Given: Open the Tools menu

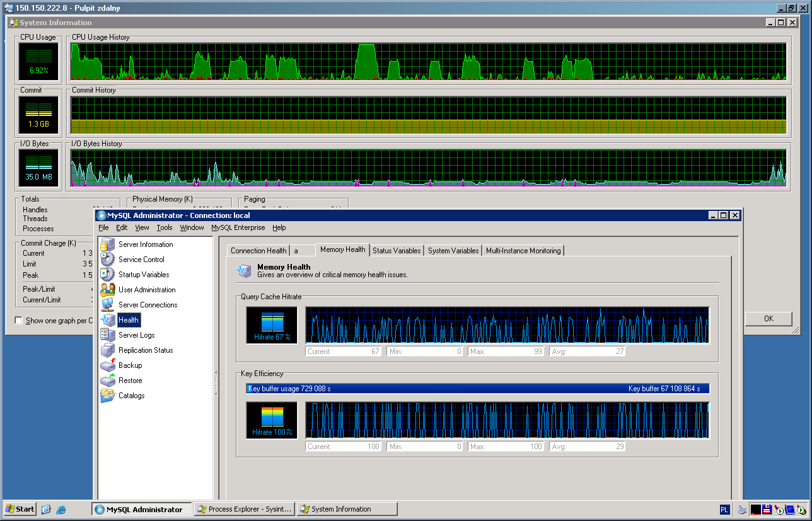Looking at the screenshot, I should [x=165, y=227].
